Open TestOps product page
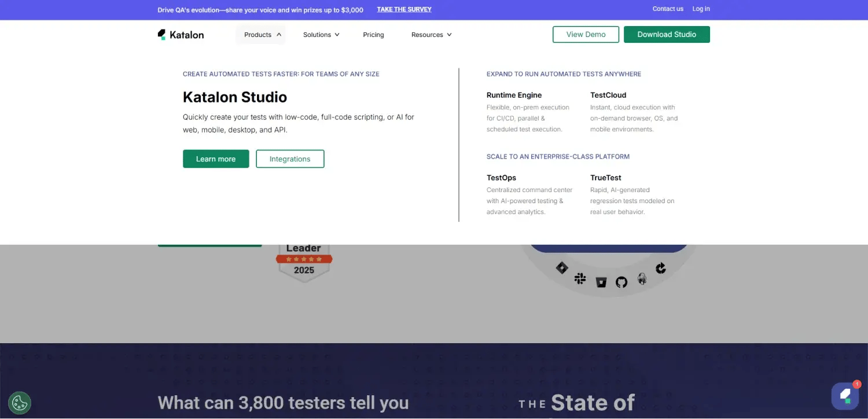Viewport: 868px width, 419px height. tap(501, 178)
